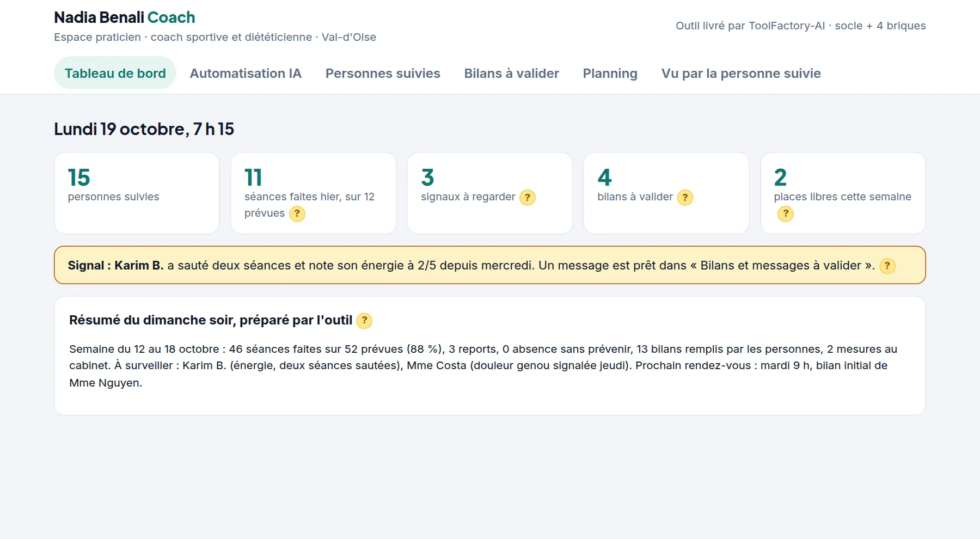Image resolution: width=980 pixels, height=539 pixels.
Task: Open help icon next to Résumé du dimanche soir
Action: (x=364, y=321)
